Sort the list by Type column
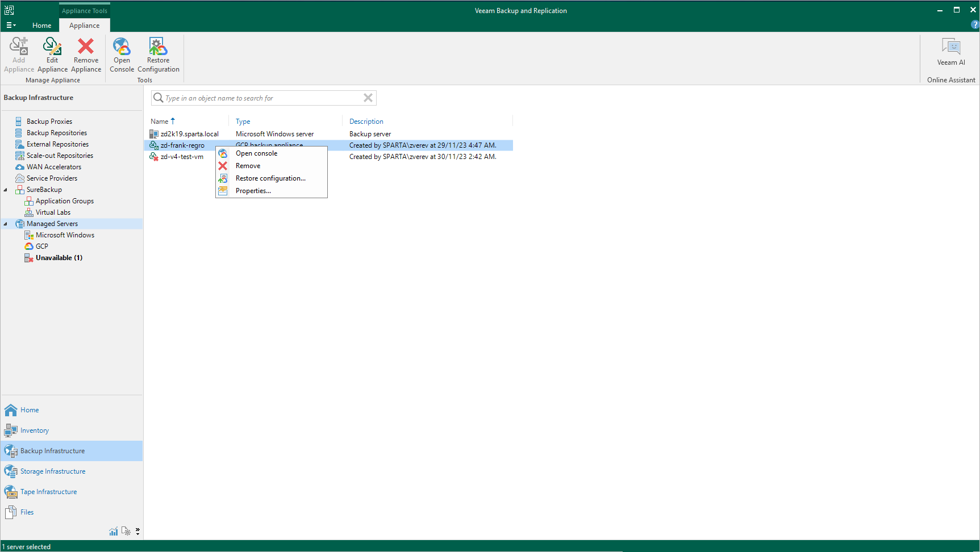Image resolution: width=980 pixels, height=552 pixels. click(243, 122)
